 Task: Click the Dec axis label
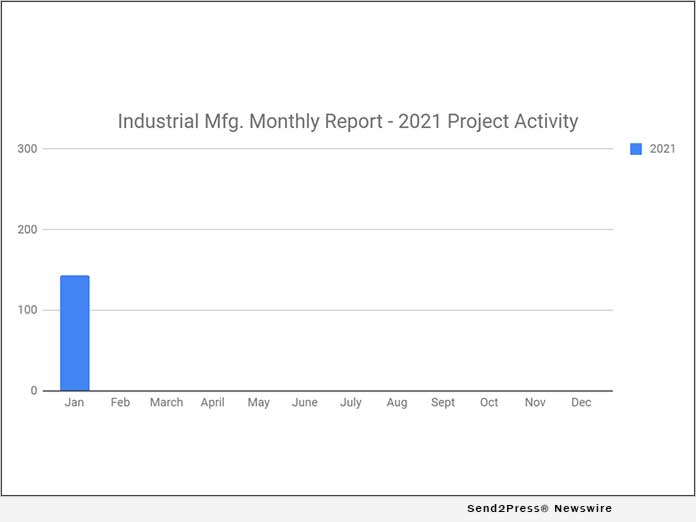tap(581, 402)
